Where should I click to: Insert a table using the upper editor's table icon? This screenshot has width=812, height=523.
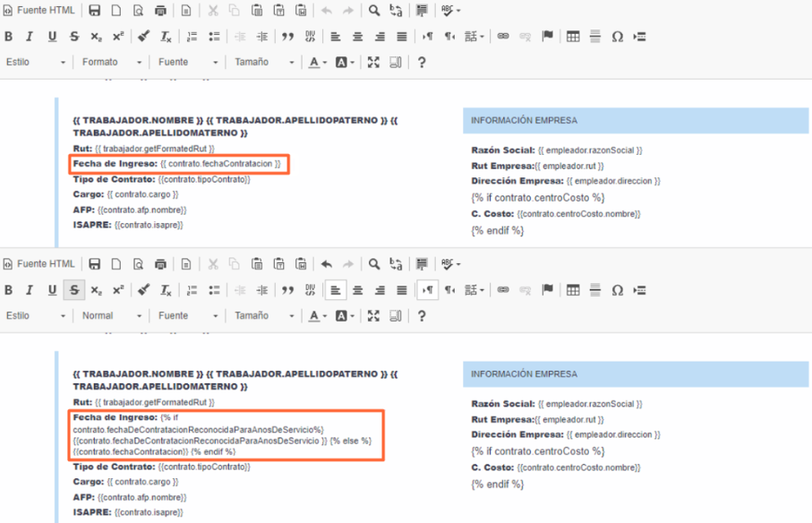click(573, 36)
